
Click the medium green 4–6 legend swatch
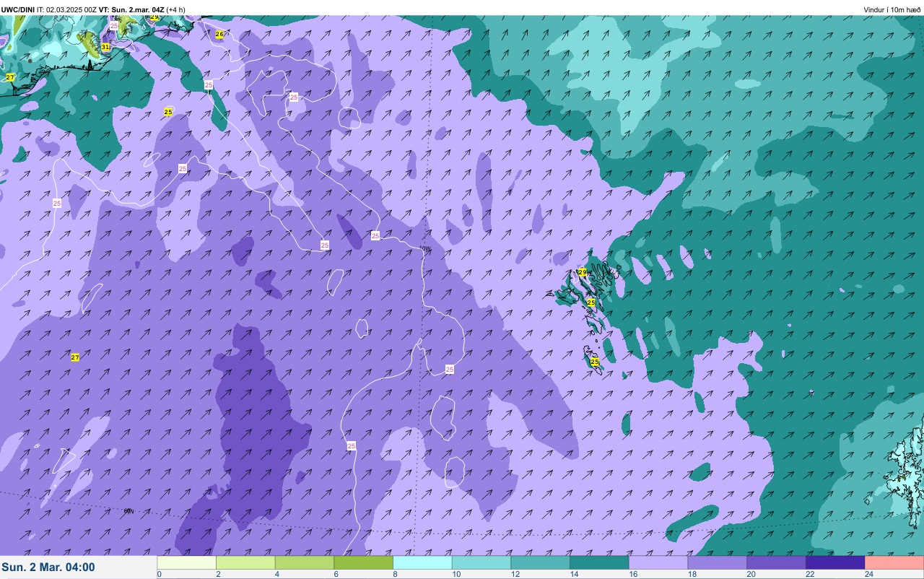305,562
